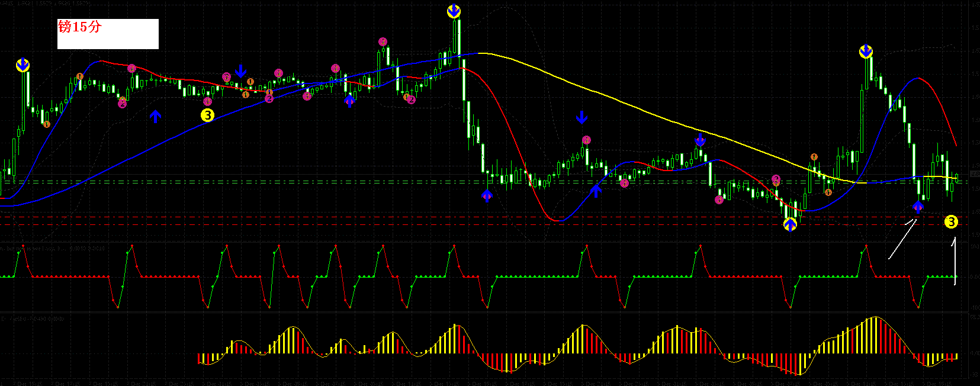Select the plain blue down arrow in chart's left half

[240, 71]
